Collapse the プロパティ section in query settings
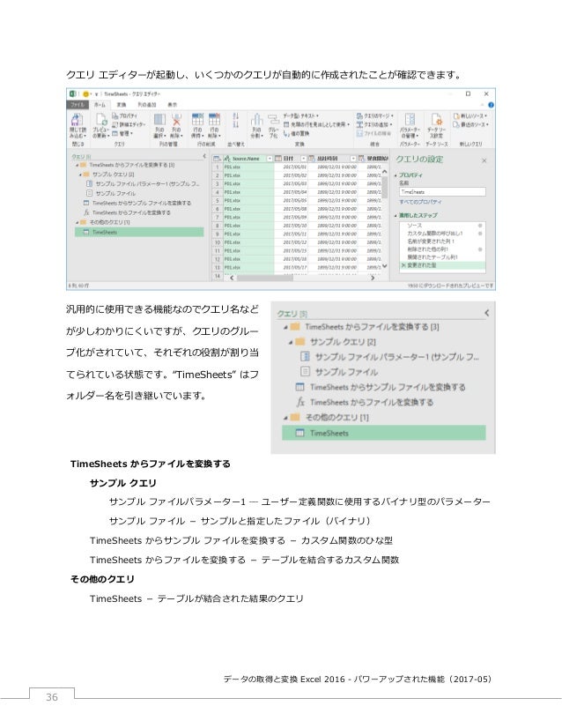562x728 pixels. point(396,175)
